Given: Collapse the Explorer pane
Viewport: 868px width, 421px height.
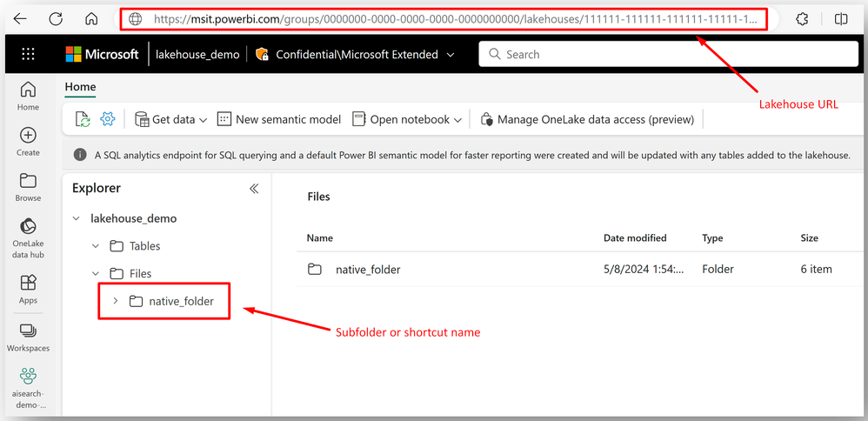Looking at the screenshot, I should click(x=254, y=189).
